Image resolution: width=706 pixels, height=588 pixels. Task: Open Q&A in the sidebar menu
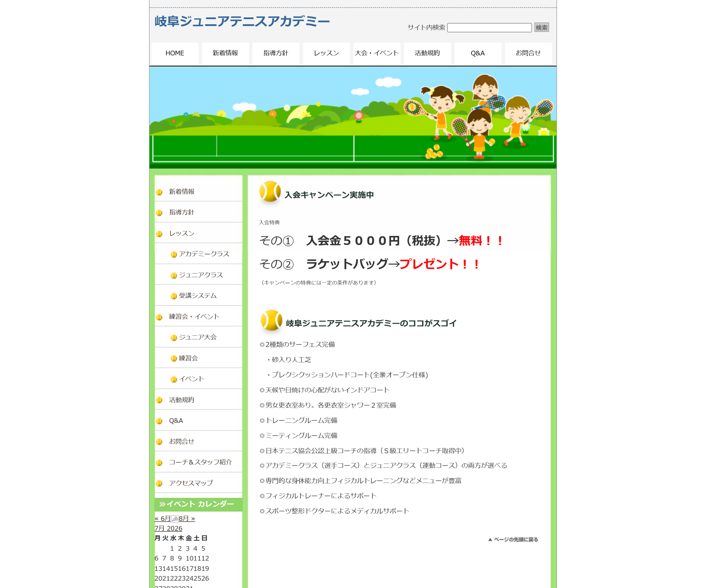pos(176,421)
